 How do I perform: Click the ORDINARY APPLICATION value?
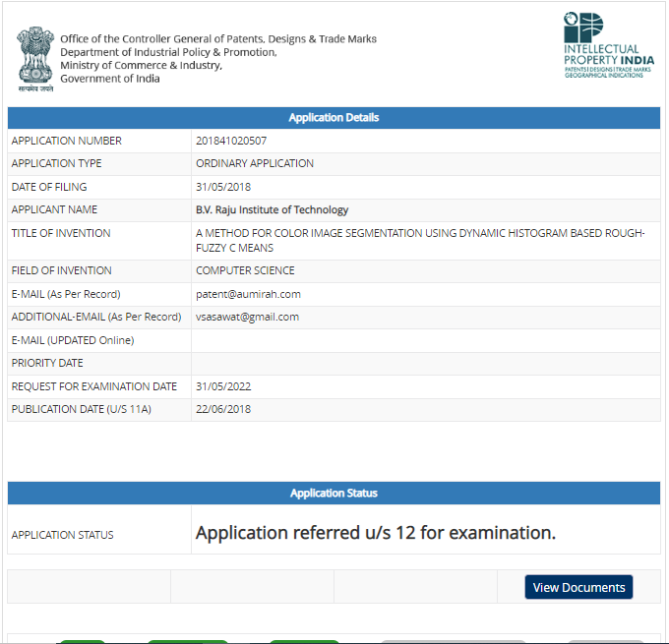pyautogui.click(x=255, y=163)
